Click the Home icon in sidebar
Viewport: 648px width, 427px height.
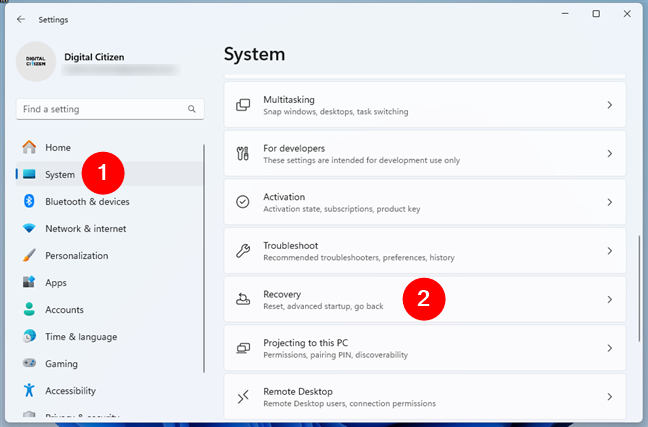(28, 147)
